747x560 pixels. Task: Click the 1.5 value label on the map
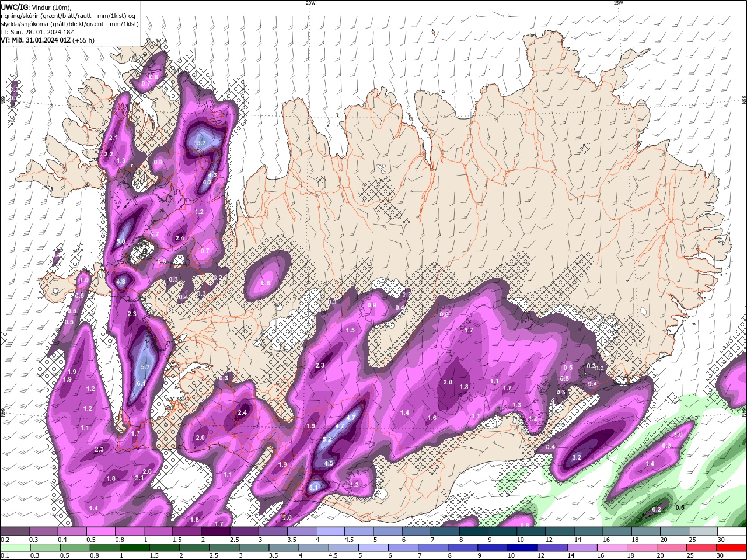350,330
